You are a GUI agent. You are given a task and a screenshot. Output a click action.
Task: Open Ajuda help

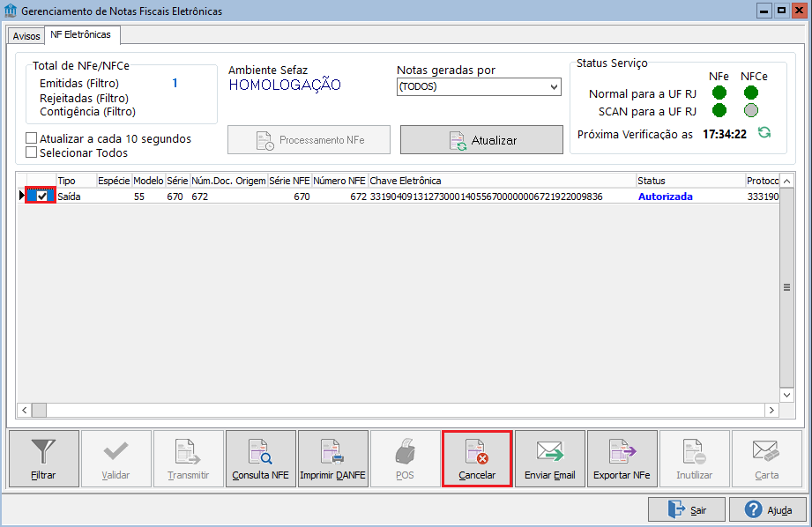(768, 509)
